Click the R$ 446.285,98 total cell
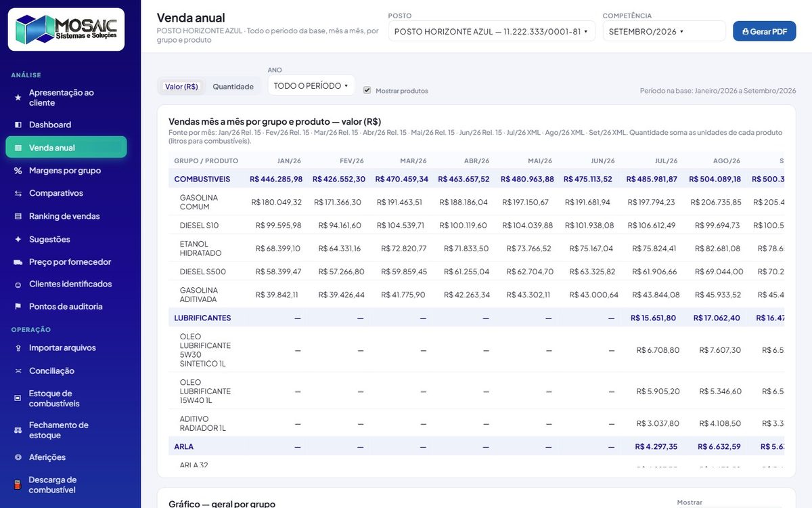 [276, 179]
